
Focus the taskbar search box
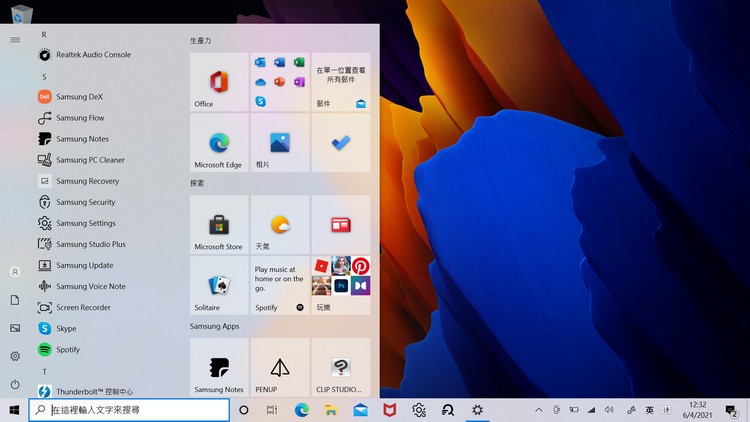pos(129,410)
